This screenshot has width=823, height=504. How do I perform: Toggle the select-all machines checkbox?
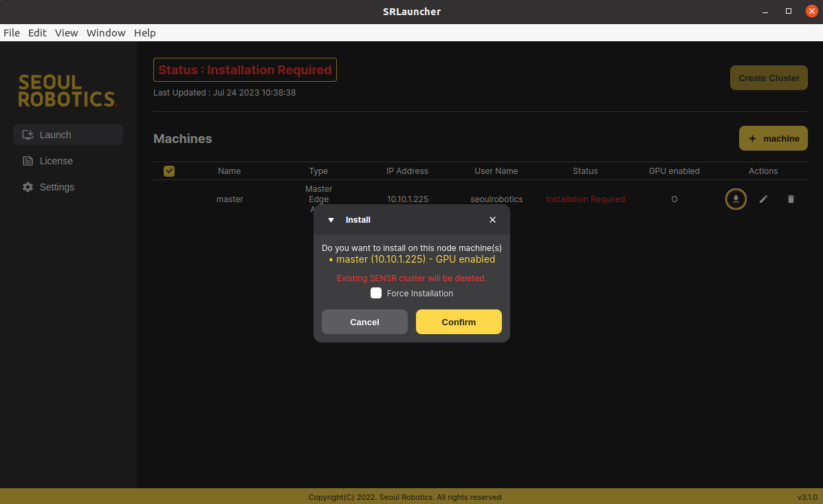click(169, 171)
